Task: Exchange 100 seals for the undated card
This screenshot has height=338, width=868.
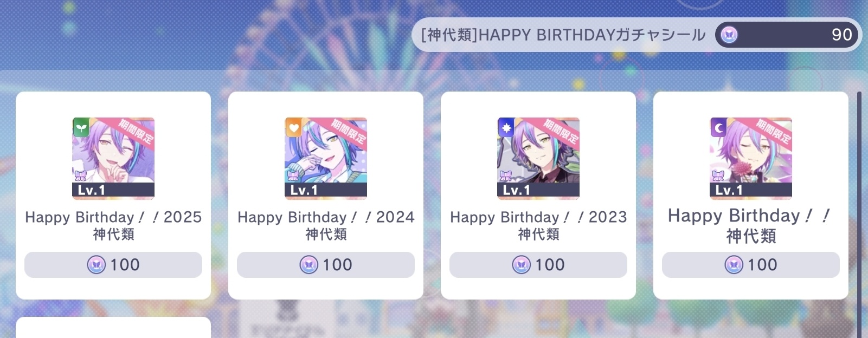Action: [x=751, y=265]
